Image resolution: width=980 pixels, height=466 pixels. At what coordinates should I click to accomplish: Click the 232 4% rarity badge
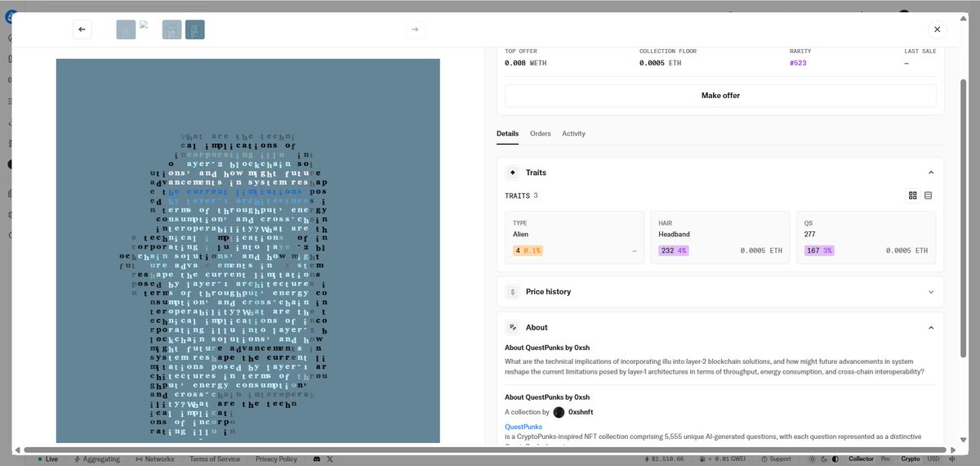click(x=674, y=250)
